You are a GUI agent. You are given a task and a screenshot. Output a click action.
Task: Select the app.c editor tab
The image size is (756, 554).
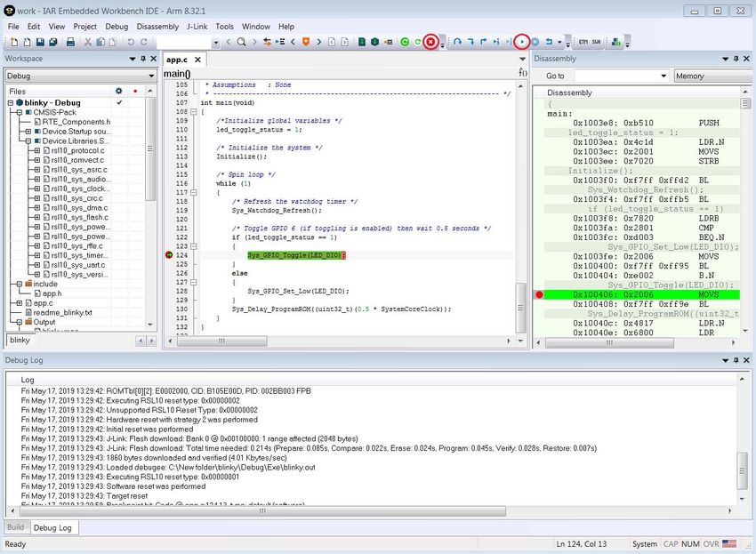(177, 60)
